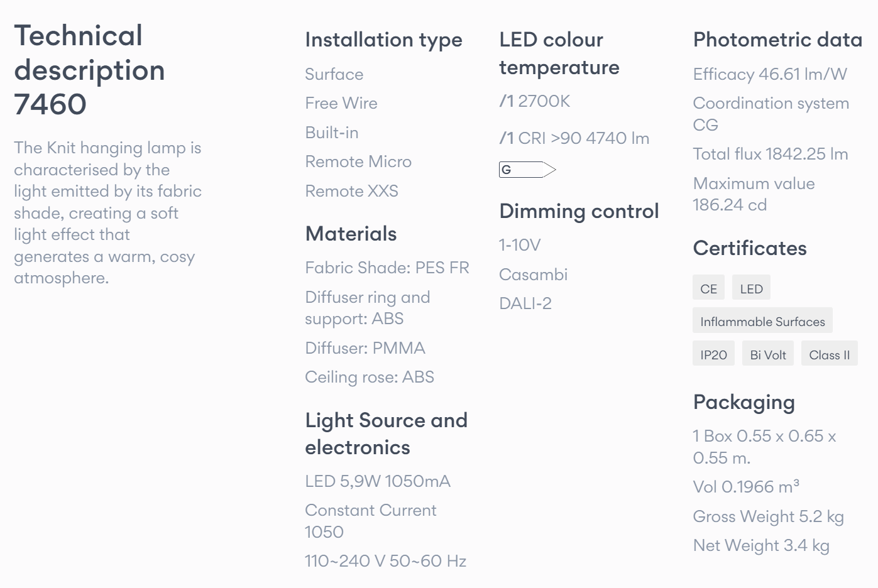Image resolution: width=878 pixels, height=588 pixels.
Task: Click the Inflammable Surfaces certificate tag
Action: [x=762, y=320]
